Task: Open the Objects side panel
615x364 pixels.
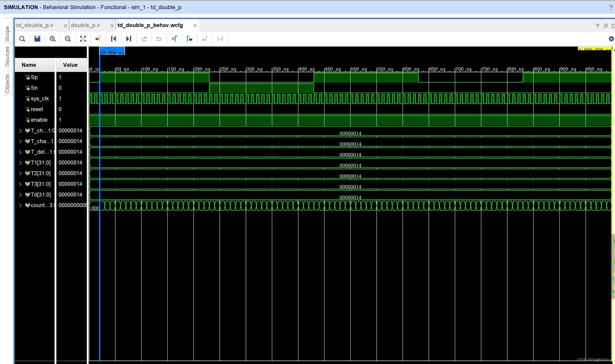Action: click(7, 84)
